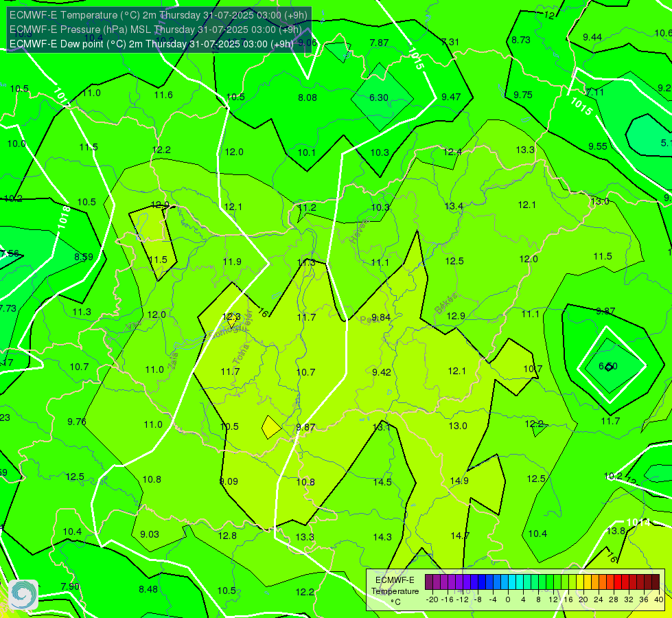
Task: Click the Zala county label
Action: [173, 360]
